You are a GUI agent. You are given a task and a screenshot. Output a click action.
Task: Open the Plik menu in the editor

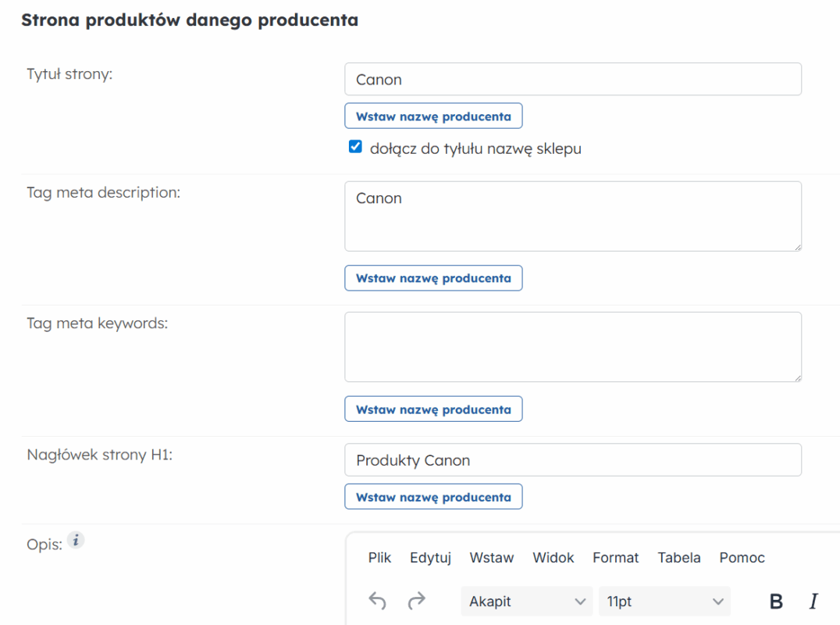click(x=379, y=558)
